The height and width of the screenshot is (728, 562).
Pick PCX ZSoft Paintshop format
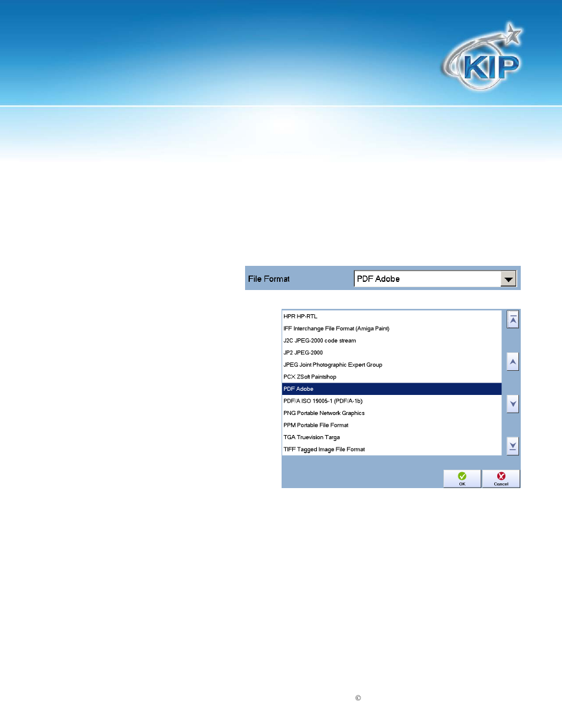pos(392,377)
